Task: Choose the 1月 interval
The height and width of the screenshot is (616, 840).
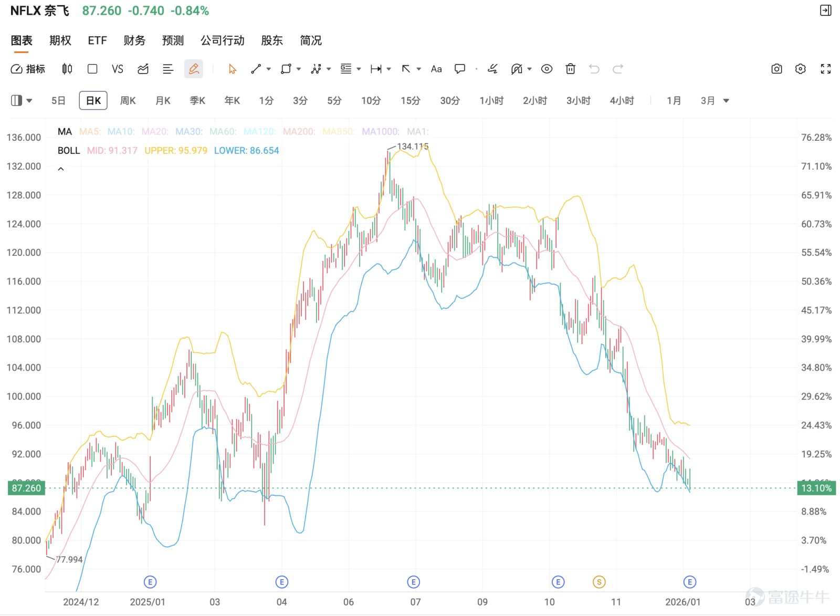Action: tap(674, 100)
